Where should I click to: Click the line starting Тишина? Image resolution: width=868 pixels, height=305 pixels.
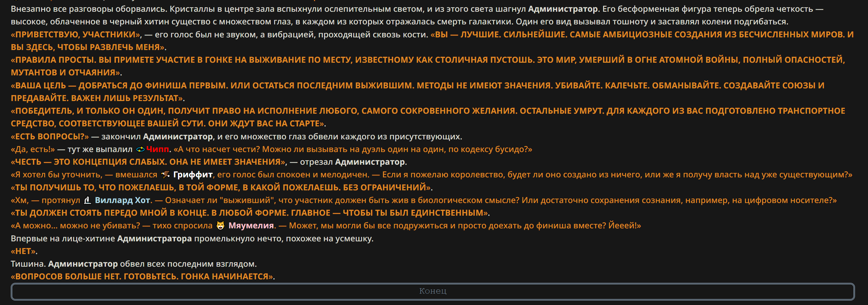[x=134, y=264]
